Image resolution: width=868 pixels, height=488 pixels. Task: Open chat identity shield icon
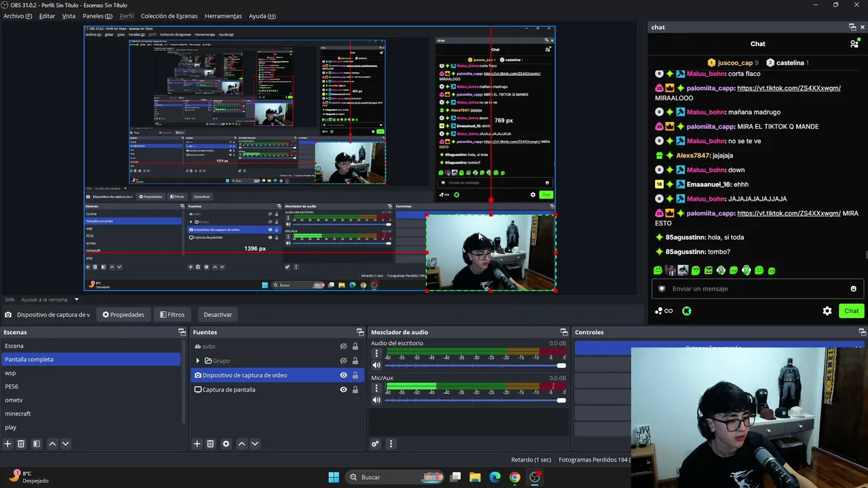[662, 289]
